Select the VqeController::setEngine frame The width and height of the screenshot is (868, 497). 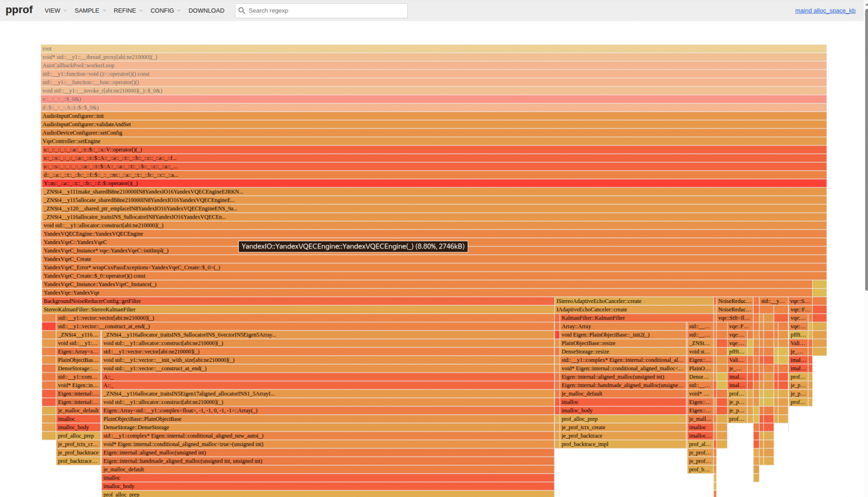pyautogui.click(x=433, y=141)
